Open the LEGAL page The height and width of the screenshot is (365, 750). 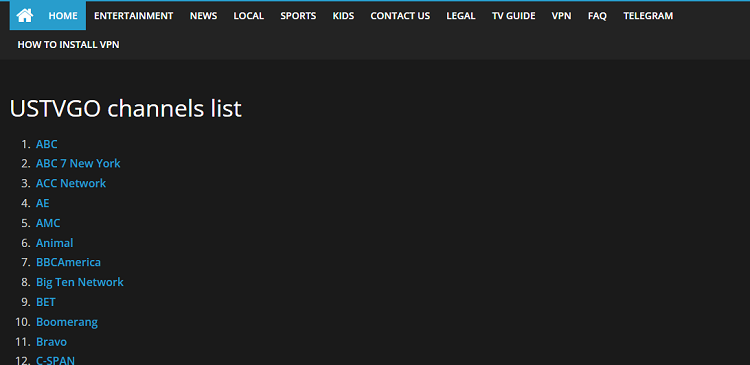coord(461,16)
